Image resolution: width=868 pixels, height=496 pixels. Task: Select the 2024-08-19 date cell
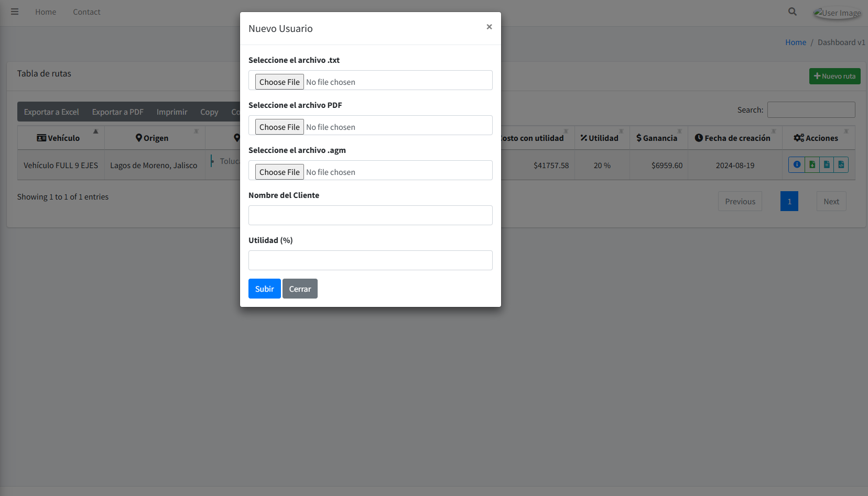click(735, 165)
